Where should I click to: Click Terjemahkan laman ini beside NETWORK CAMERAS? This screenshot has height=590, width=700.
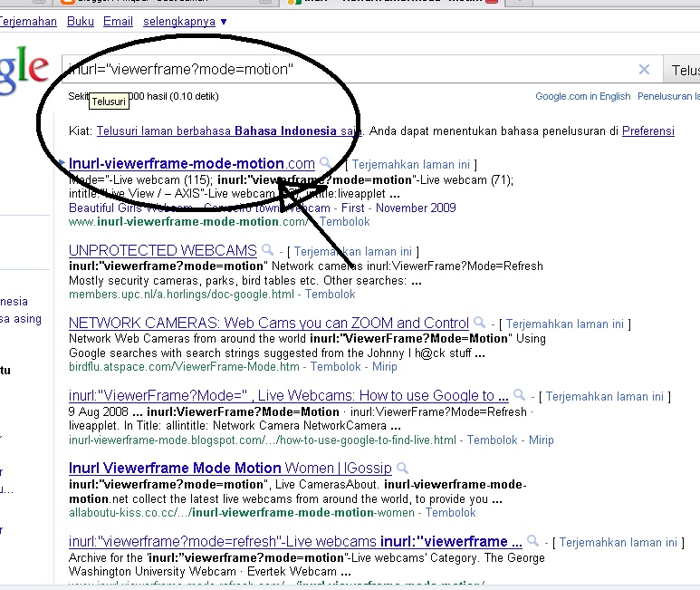click(x=565, y=324)
